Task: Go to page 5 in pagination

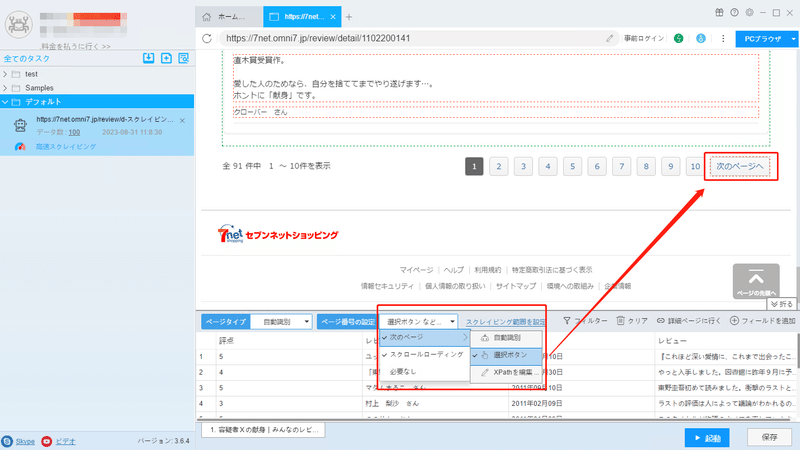Action: click(x=572, y=166)
